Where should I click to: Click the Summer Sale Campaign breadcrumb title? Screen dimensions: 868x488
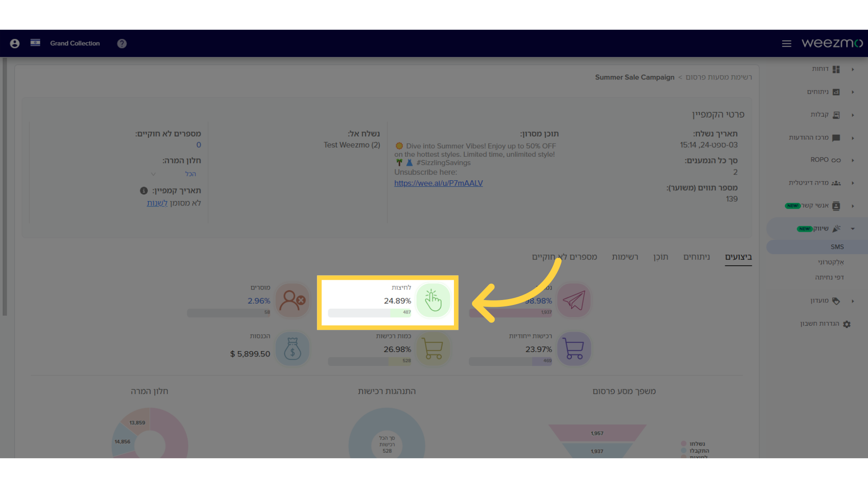pyautogui.click(x=635, y=77)
